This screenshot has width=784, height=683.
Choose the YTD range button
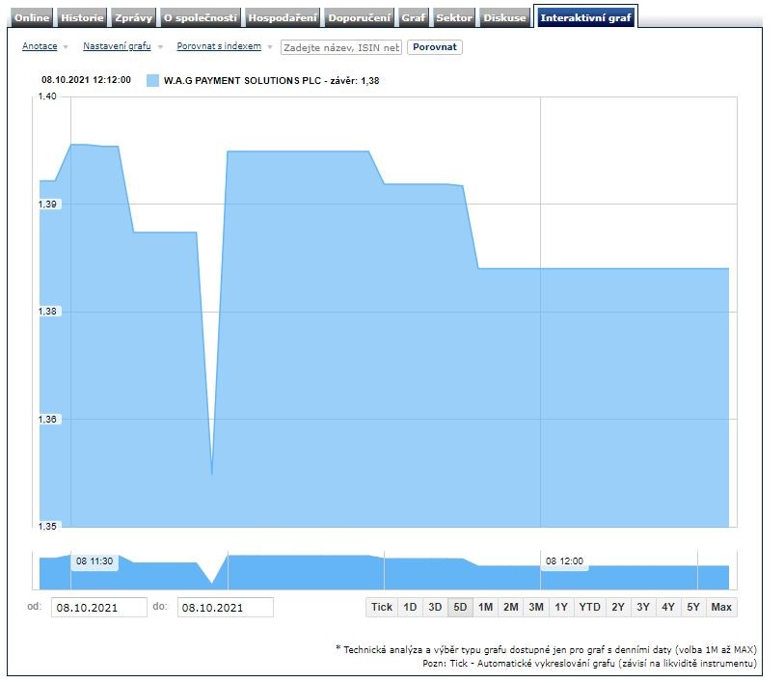click(589, 607)
